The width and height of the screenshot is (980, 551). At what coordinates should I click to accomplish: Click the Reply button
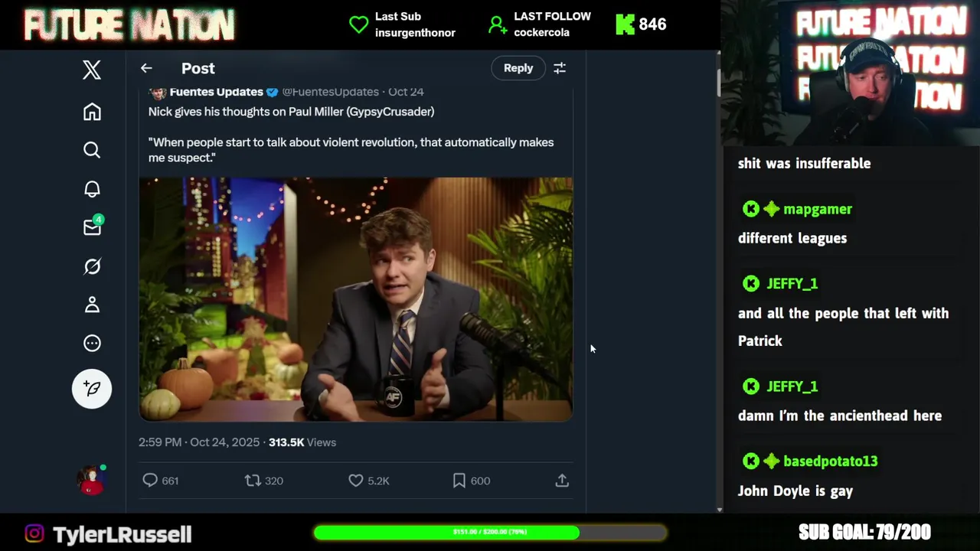(518, 68)
